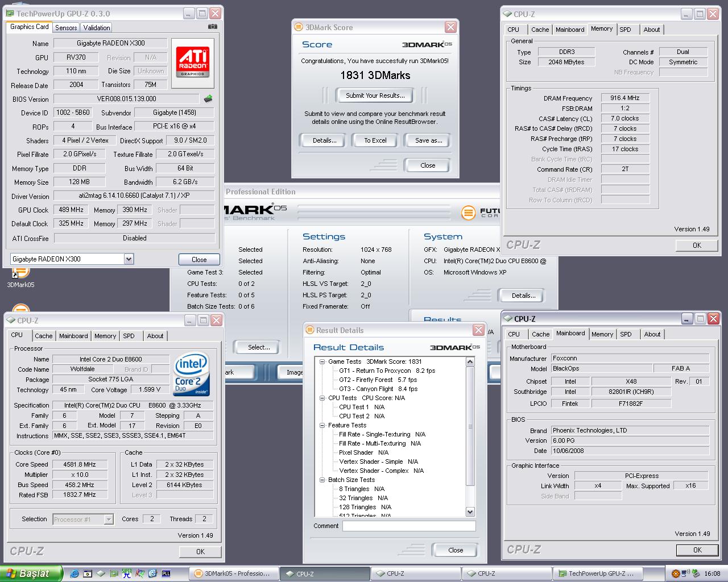The image size is (728, 582).
Task: Open Cache tab in bottom-left CPU-Z window
Action: tap(44, 336)
